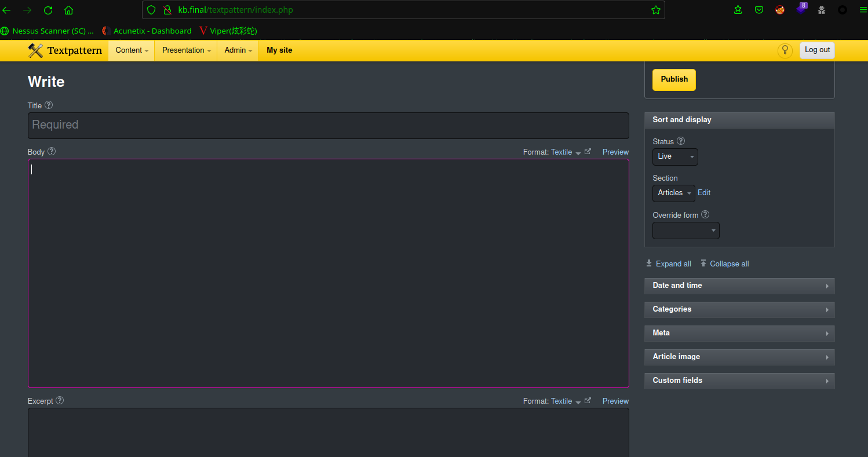Viewport: 868px width, 457px height.
Task: Click the My site link
Action: [x=279, y=50]
